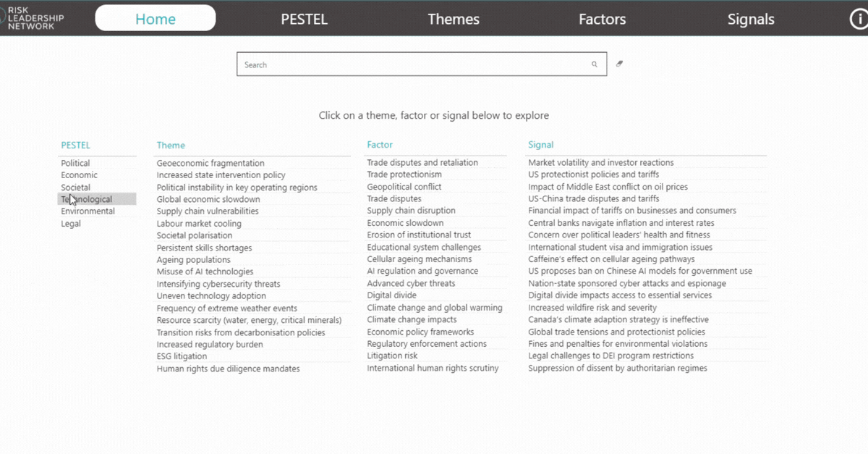The image size is (868, 454).
Task: Open the Themes tab
Action: [454, 20]
